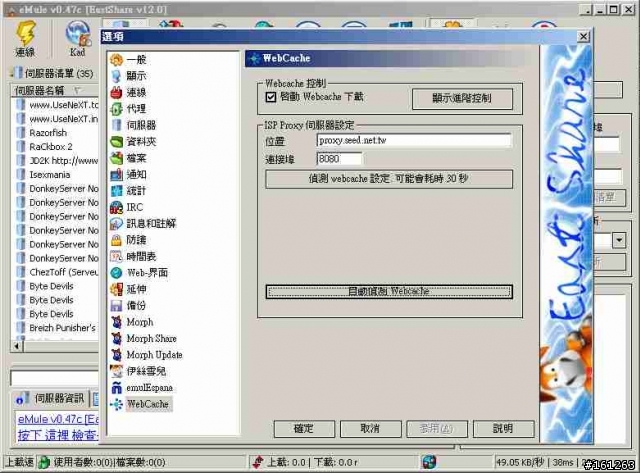Switch to the 伺服器資訊 tab
This screenshot has width=640, height=473.
click(50, 398)
